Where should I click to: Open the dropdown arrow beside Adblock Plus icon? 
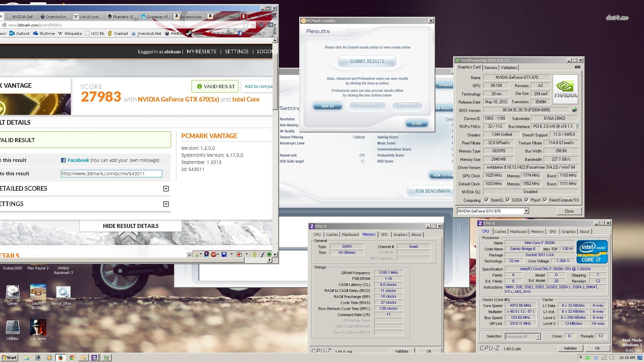(x=218, y=254)
